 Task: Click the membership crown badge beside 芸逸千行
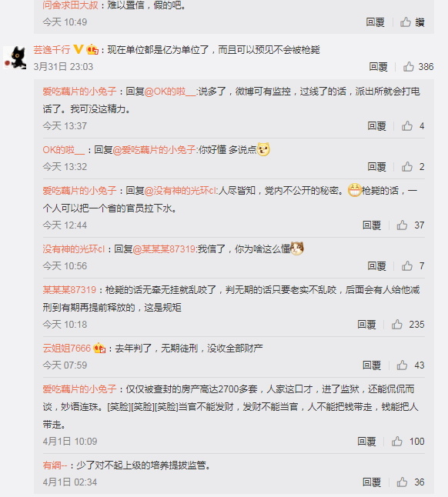(x=92, y=49)
